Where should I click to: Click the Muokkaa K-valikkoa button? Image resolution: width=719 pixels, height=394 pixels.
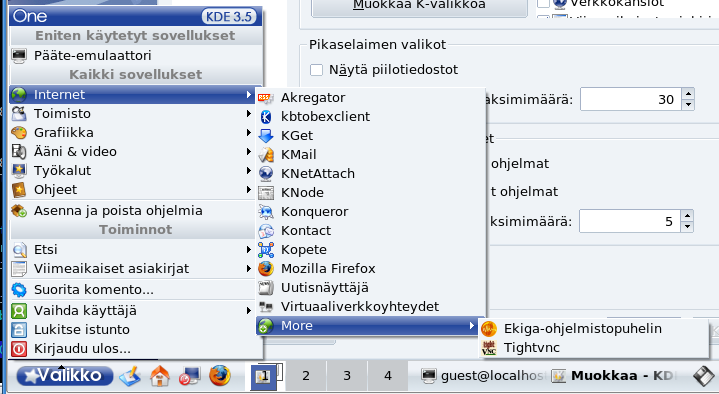pos(419,6)
